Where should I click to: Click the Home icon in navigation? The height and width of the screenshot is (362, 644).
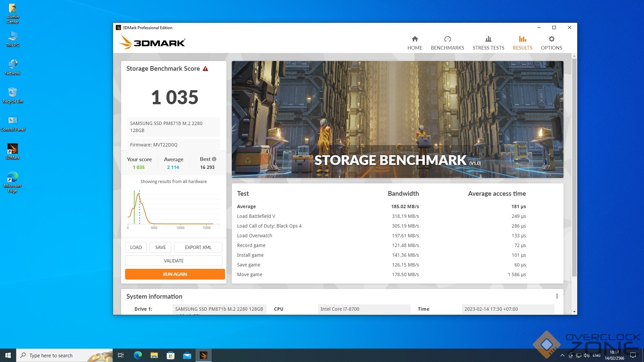tap(415, 39)
